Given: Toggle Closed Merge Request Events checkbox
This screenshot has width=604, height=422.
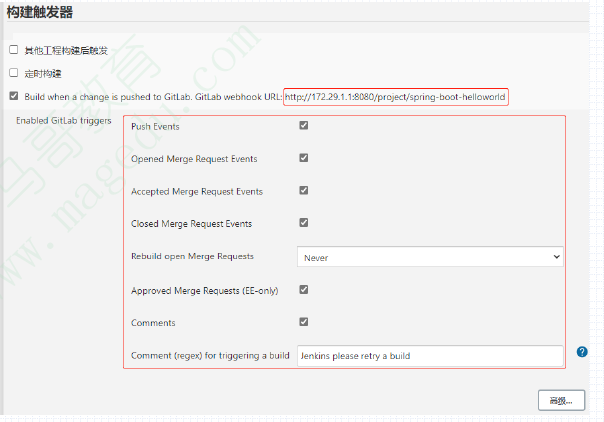Looking at the screenshot, I should [x=304, y=223].
